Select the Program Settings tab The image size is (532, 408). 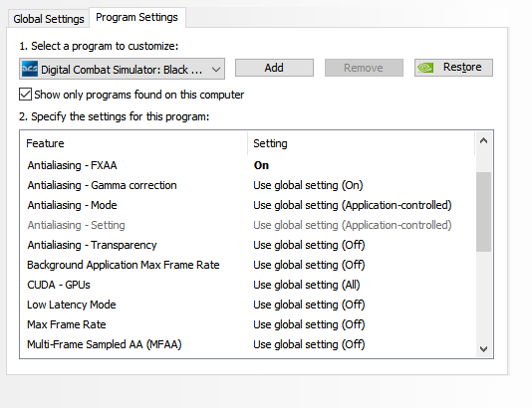(x=136, y=17)
